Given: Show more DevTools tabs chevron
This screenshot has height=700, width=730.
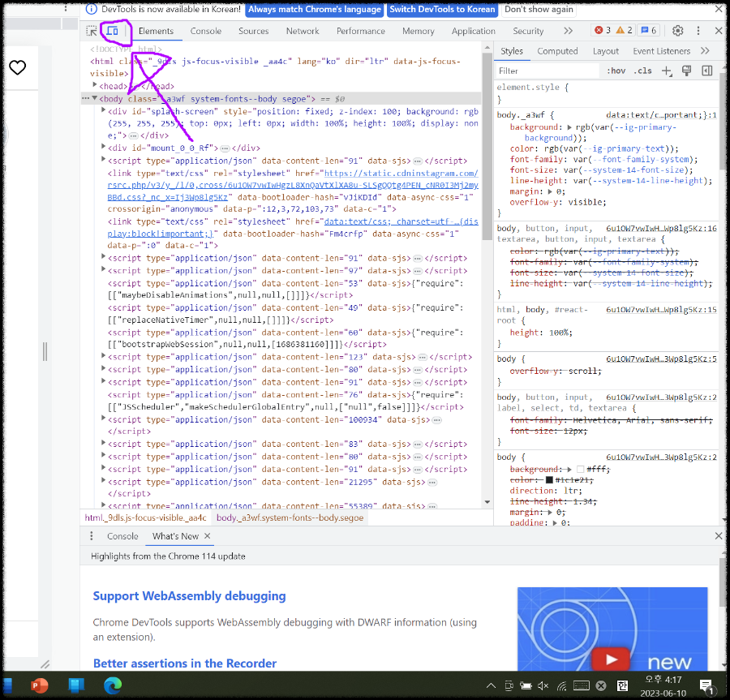Looking at the screenshot, I should [x=568, y=31].
